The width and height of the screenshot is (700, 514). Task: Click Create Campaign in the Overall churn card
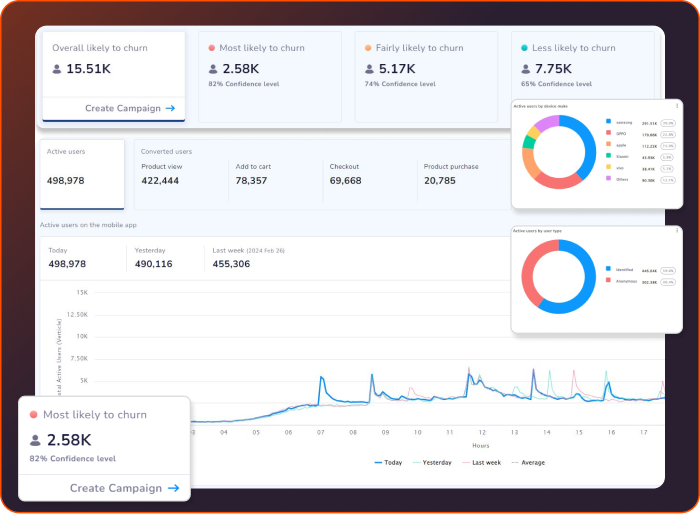tap(130, 108)
